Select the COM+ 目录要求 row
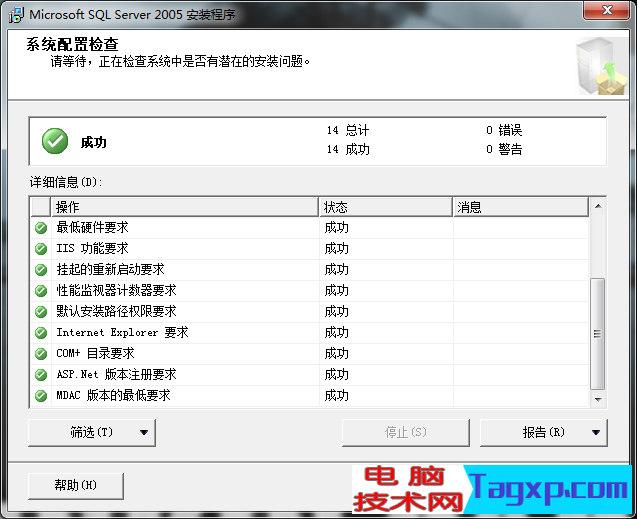 (x=310, y=354)
